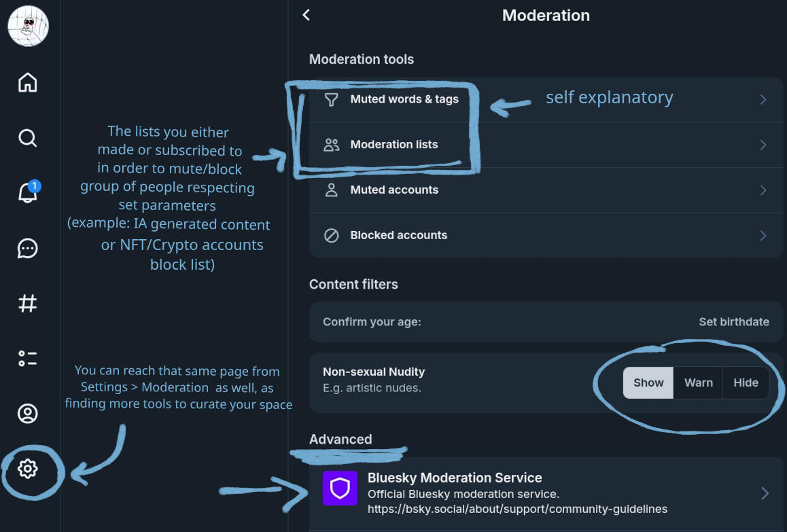The image size is (787, 532).
Task: Open the Feeds hashtag icon
Action: [27, 304]
